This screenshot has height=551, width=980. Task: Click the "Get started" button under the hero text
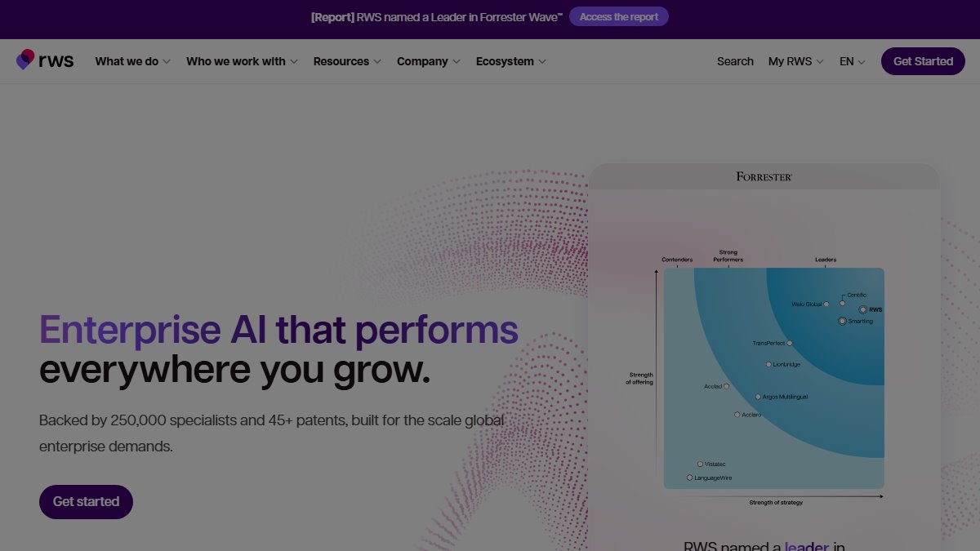(86, 501)
